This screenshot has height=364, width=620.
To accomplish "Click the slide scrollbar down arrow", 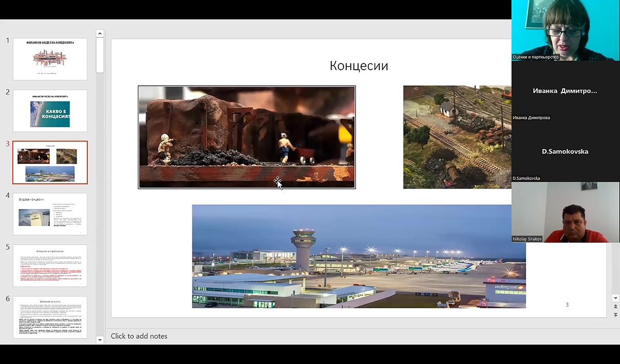I will pyautogui.click(x=615, y=298).
